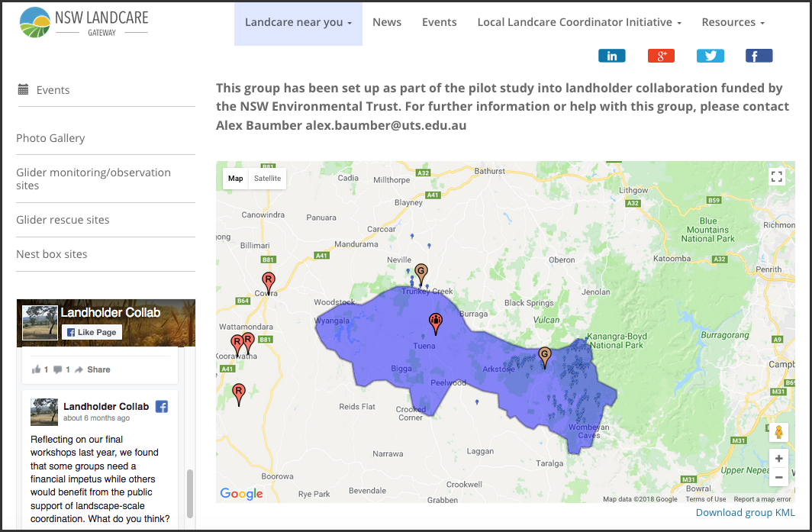Image resolution: width=812 pixels, height=532 pixels.
Task: Open Street View pegman on map
Action: pyautogui.click(x=778, y=431)
